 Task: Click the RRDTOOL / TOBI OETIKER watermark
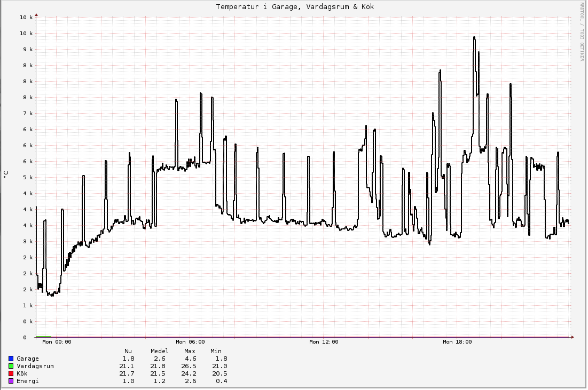(x=582, y=31)
